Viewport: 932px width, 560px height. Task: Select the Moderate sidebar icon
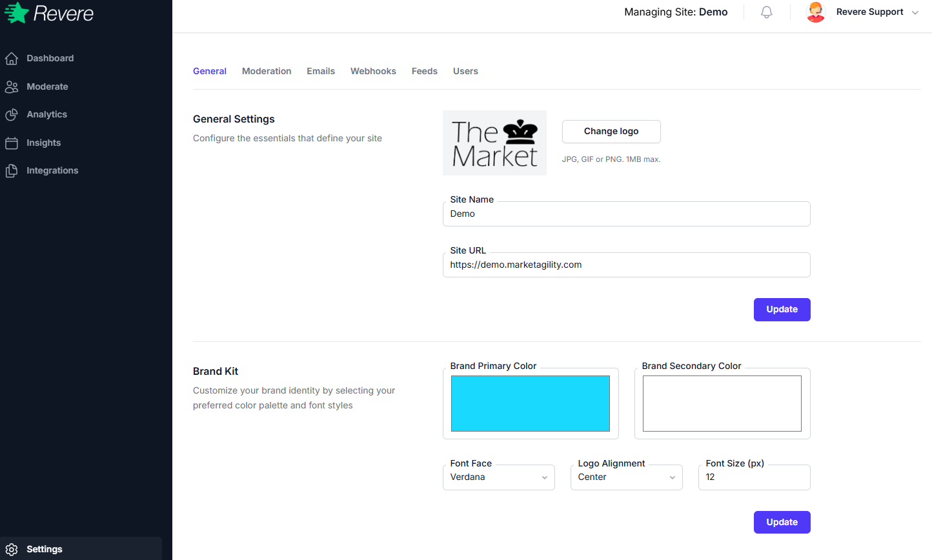[12, 86]
